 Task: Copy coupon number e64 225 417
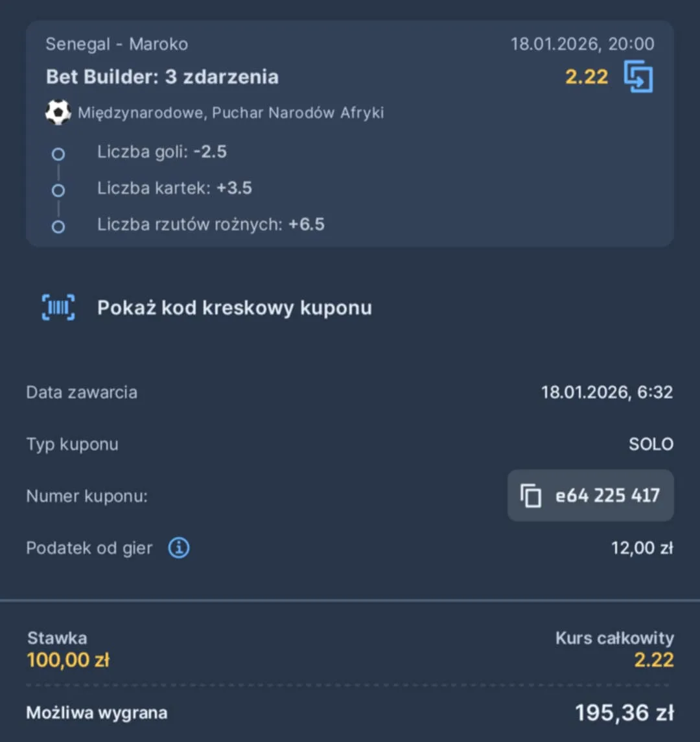(607, 496)
